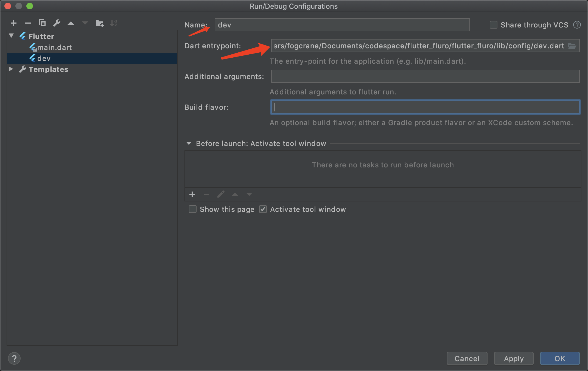Remove the selected configuration
Viewport: 588px width, 371px height.
click(28, 23)
